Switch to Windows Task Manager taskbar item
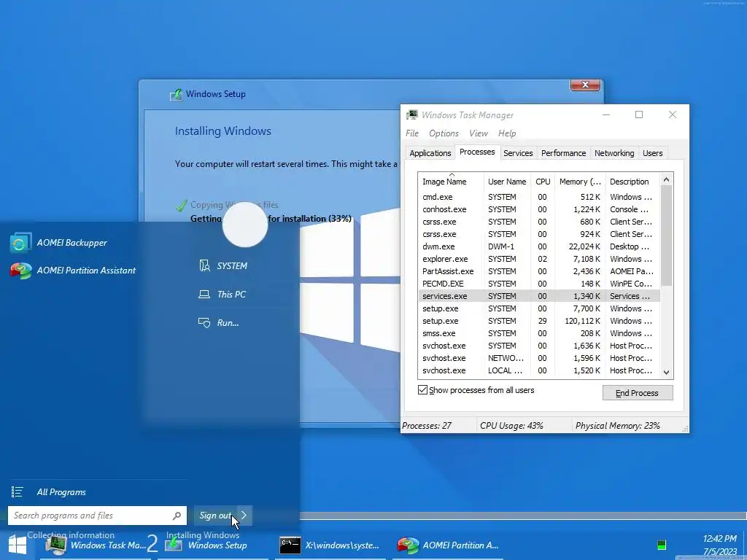This screenshot has width=747, height=560. [x=96, y=545]
